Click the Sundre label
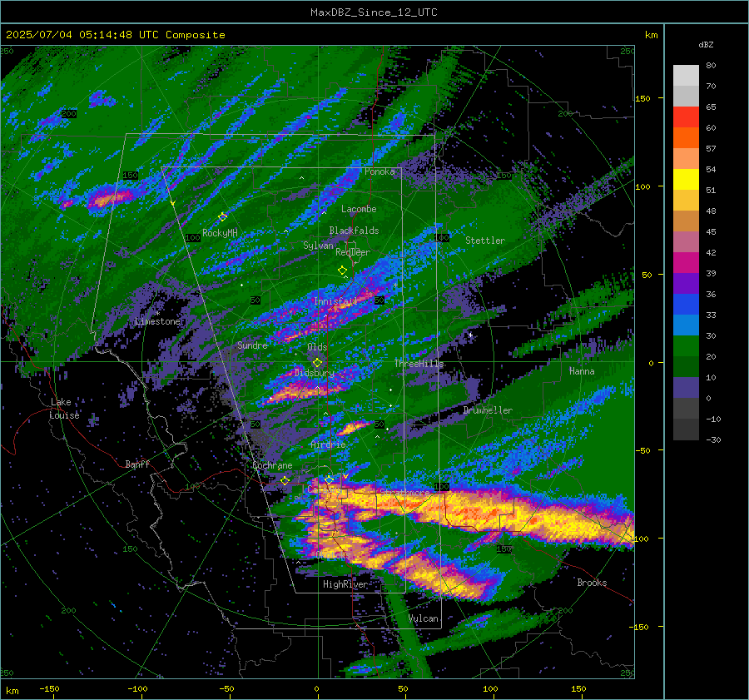This screenshot has width=749, height=700. (x=252, y=345)
